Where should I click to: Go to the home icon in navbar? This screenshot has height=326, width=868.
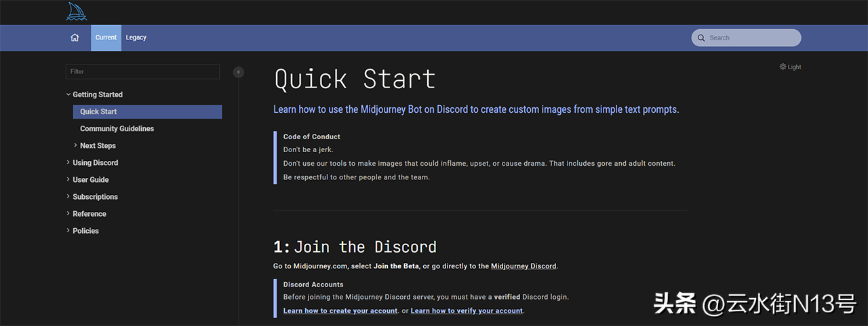point(75,37)
